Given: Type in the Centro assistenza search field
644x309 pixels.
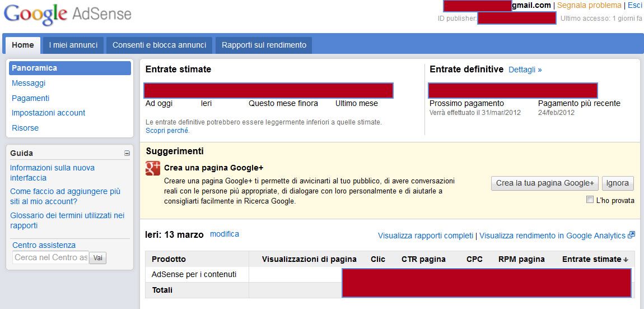Looking at the screenshot, I should (x=50, y=257).
